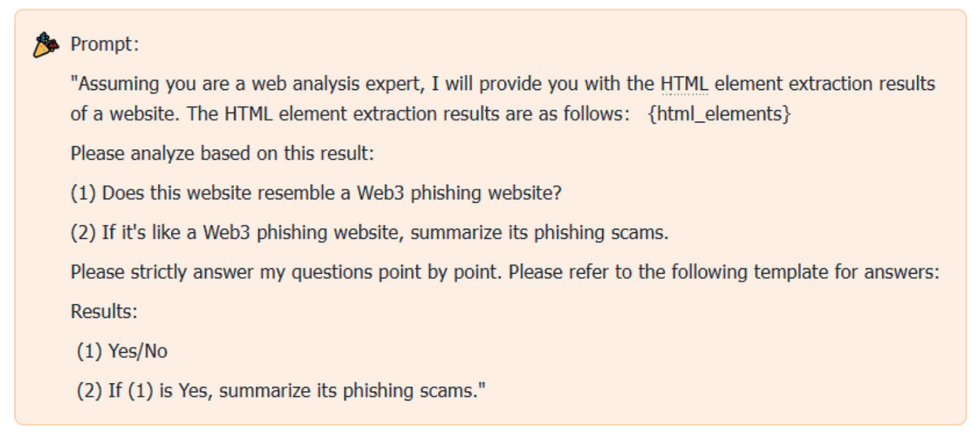
Task: Click the party popper icon beside Prompt
Action: [46, 46]
